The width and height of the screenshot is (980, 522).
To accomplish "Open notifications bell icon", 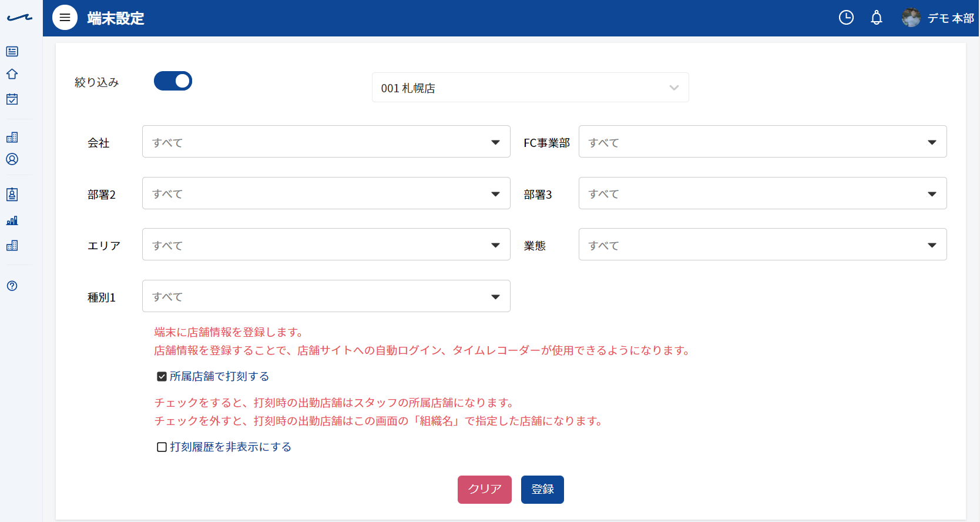I will [877, 18].
